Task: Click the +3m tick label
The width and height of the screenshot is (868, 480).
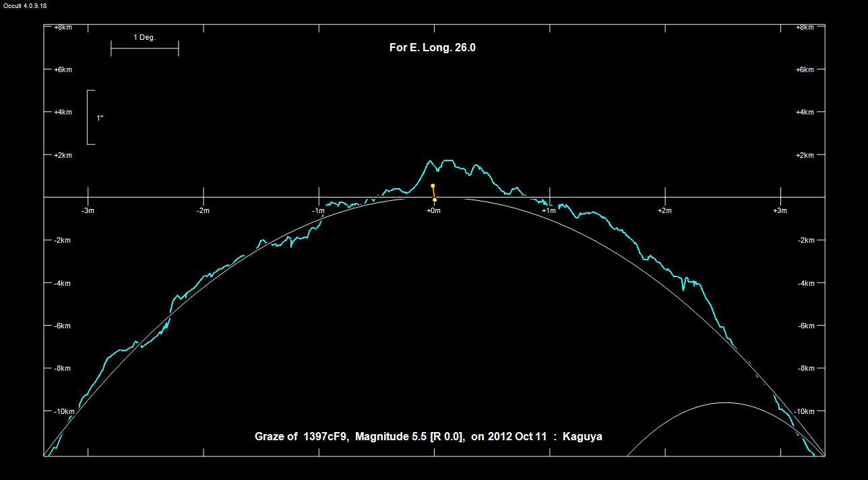Action: click(x=780, y=211)
